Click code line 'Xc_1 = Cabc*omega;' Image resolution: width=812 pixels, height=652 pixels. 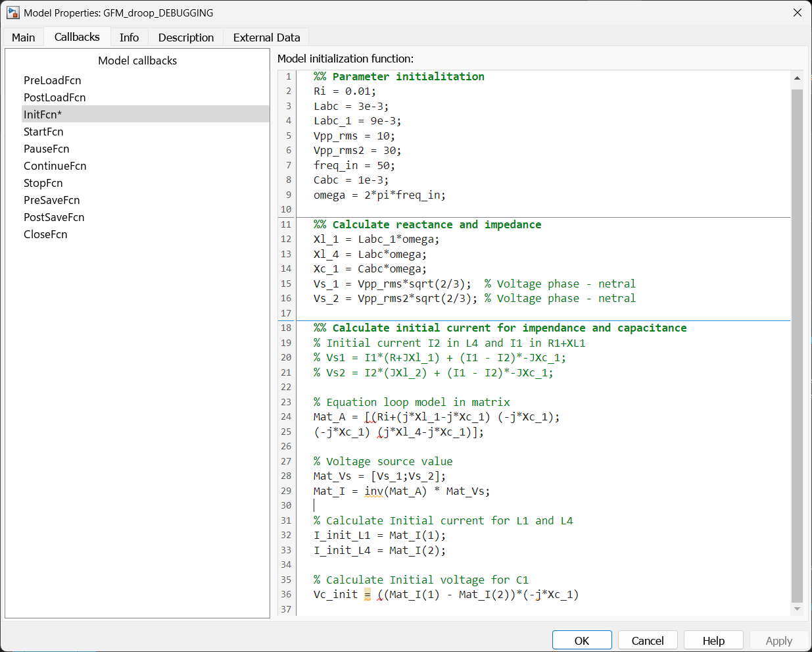(370, 269)
